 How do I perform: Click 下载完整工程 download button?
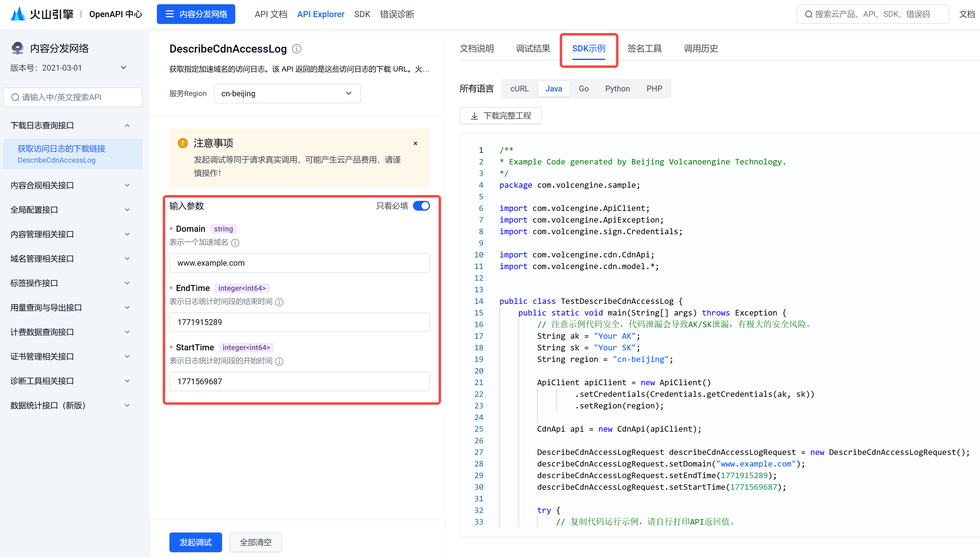tap(500, 116)
